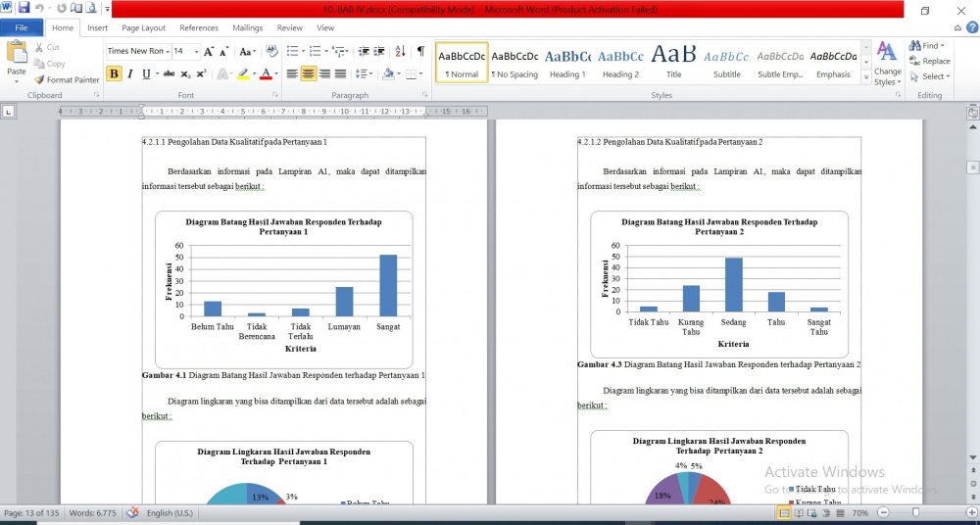Align text to the right
The height and width of the screenshot is (525, 980).
[324, 73]
